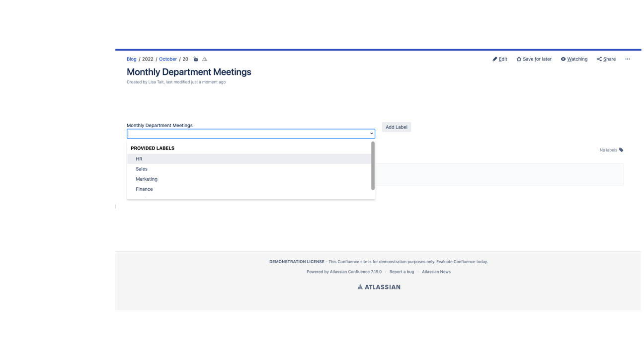Collapse the label suggestions dropdown chevron
This screenshot has height=362, width=644.
(x=371, y=133)
